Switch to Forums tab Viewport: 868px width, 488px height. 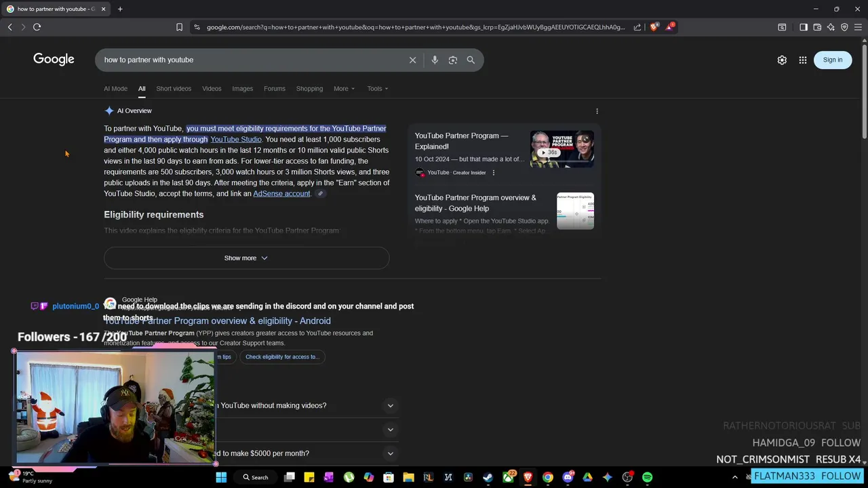click(275, 89)
